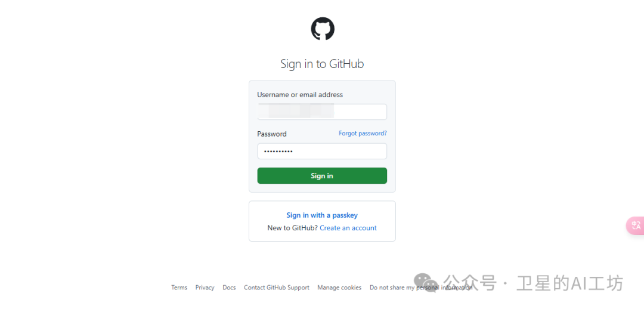The height and width of the screenshot is (309, 644).
Task: Click the Username or email address label
Action: (x=300, y=95)
